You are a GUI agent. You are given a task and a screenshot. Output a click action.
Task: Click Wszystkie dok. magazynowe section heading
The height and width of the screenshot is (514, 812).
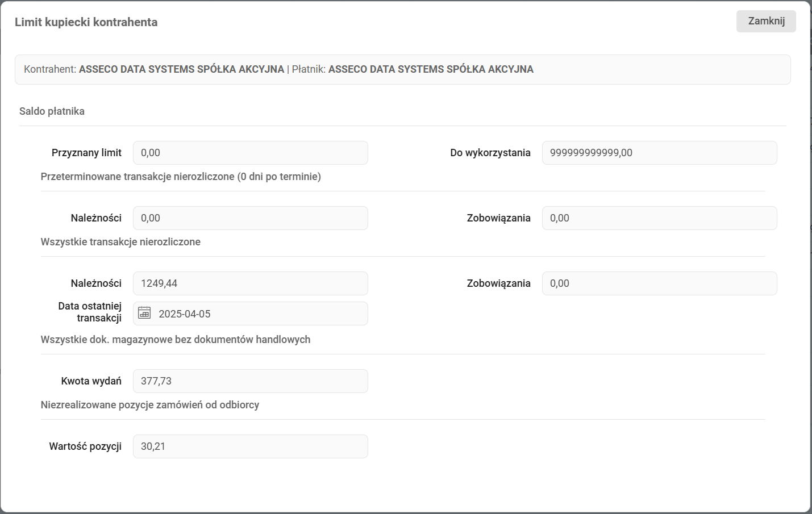point(176,340)
